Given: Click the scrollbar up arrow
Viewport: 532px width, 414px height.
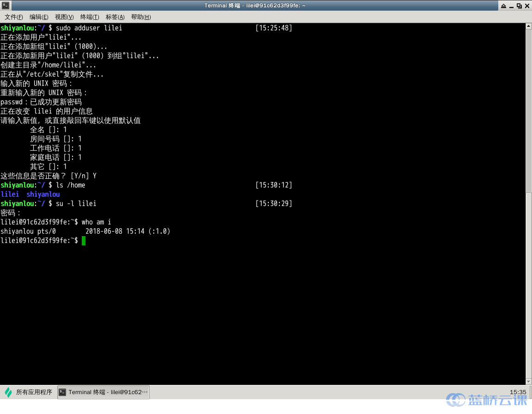Looking at the screenshot, I should click(x=529, y=26).
